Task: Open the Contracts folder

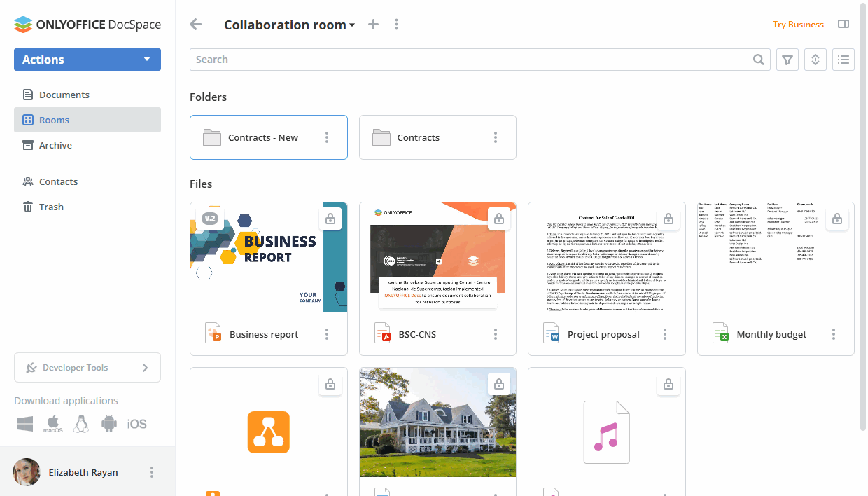Action: pos(437,137)
